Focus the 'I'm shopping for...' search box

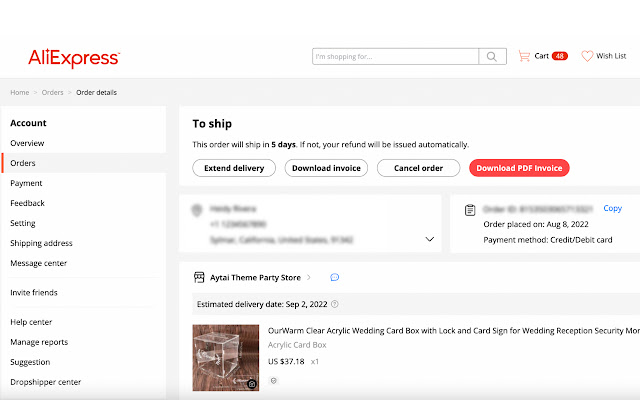395,56
